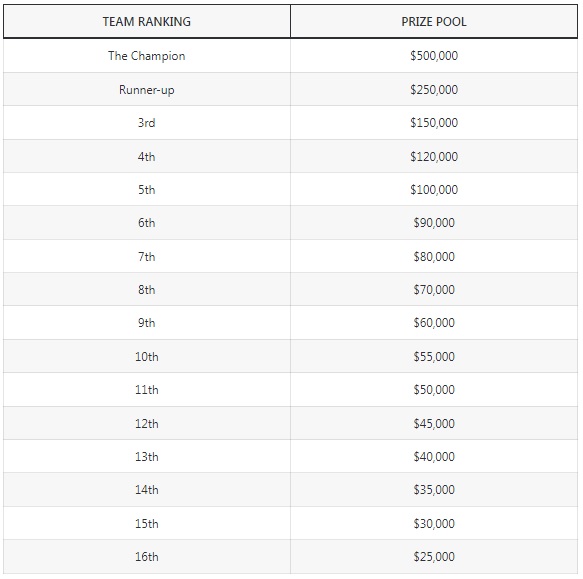Click the 5th place row label
Screen dimensions: 583x579
(147, 190)
